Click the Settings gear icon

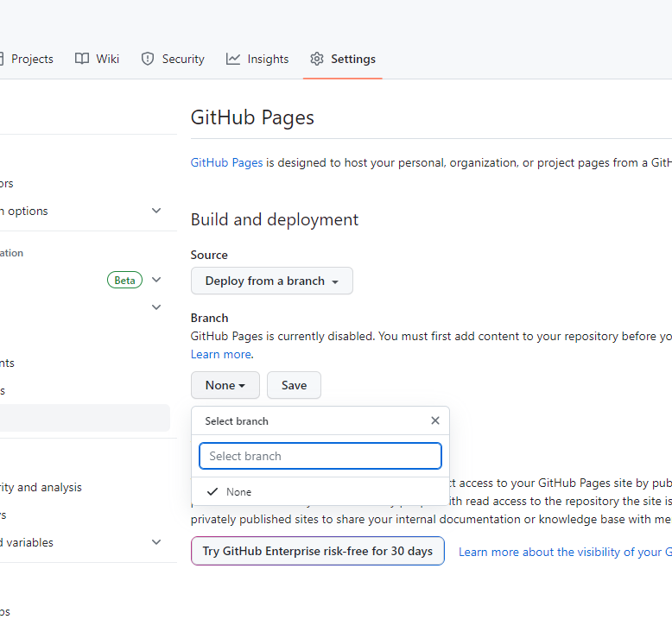[x=317, y=59]
